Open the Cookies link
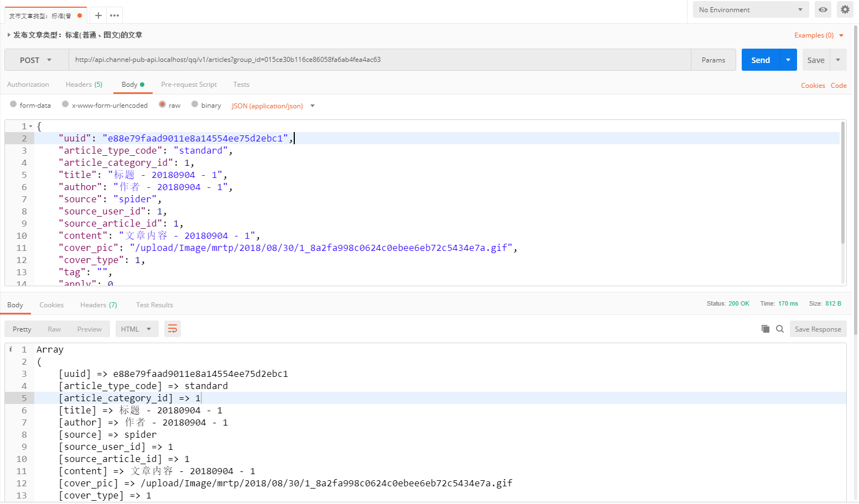 [x=813, y=86]
